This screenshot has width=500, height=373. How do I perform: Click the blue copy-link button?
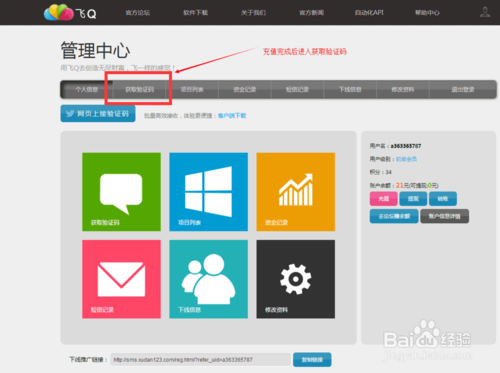[x=312, y=360]
